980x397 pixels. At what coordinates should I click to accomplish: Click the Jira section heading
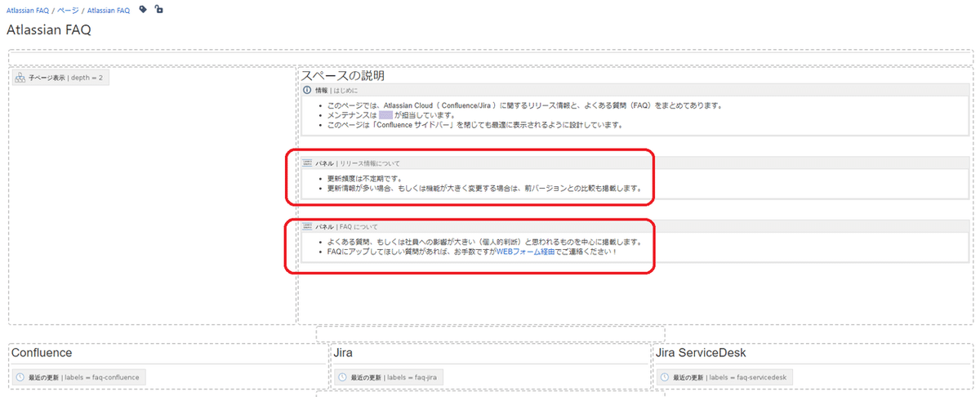[343, 353]
